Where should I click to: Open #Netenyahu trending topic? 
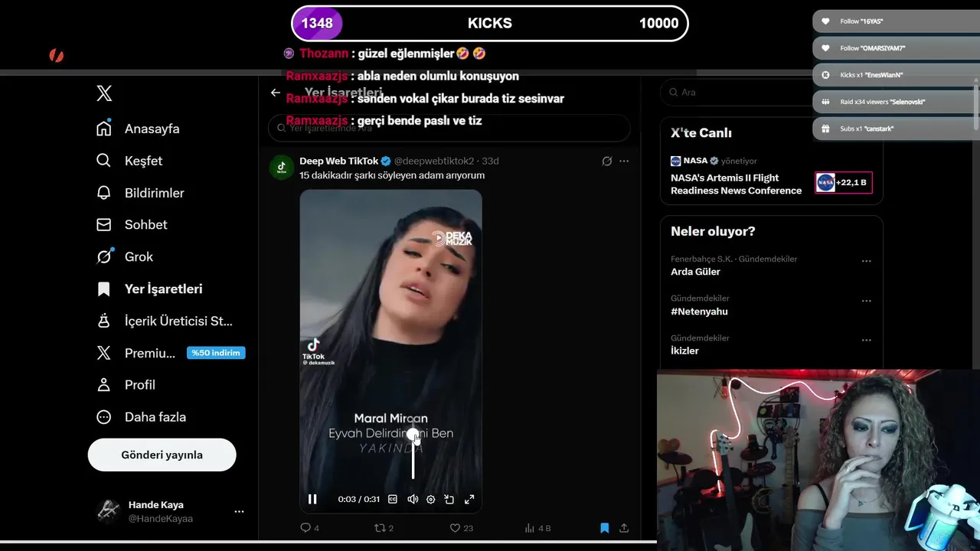pyautogui.click(x=699, y=311)
